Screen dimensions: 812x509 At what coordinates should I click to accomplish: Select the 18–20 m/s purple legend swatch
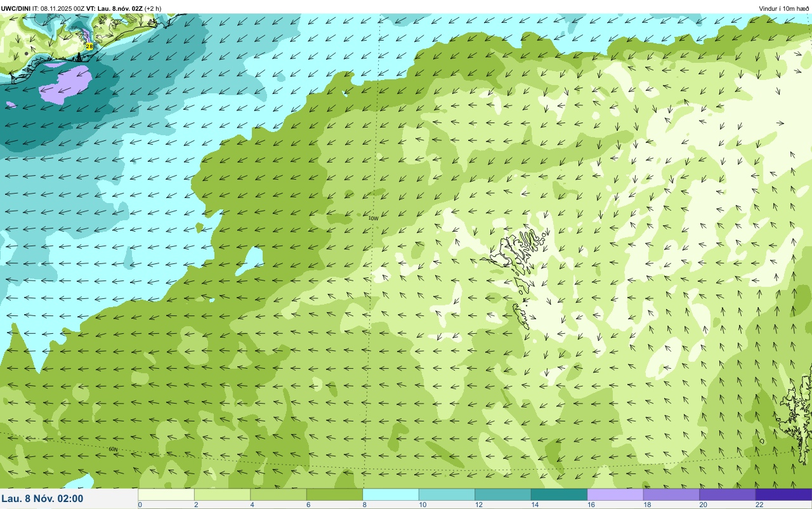(x=671, y=494)
